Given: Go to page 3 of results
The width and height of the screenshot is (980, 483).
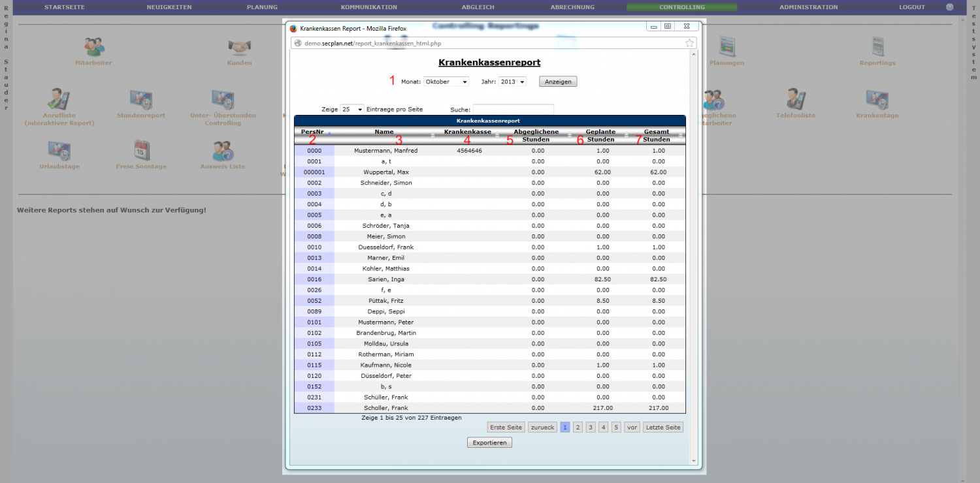Looking at the screenshot, I should pos(591,428).
